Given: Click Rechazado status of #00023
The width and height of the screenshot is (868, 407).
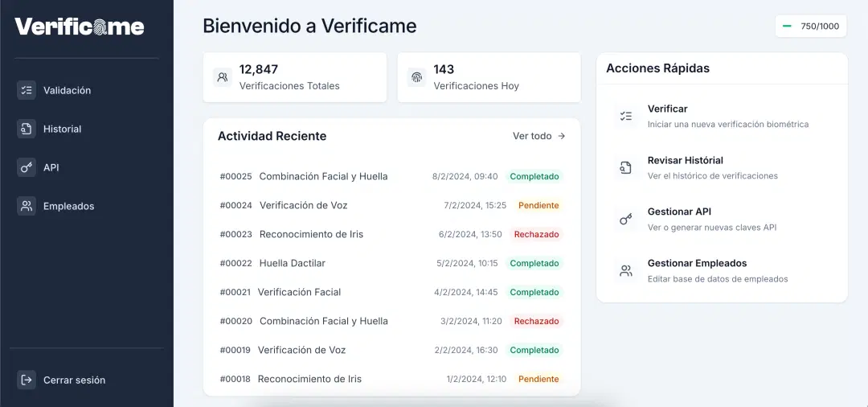Looking at the screenshot, I should [x=536, y=234].
